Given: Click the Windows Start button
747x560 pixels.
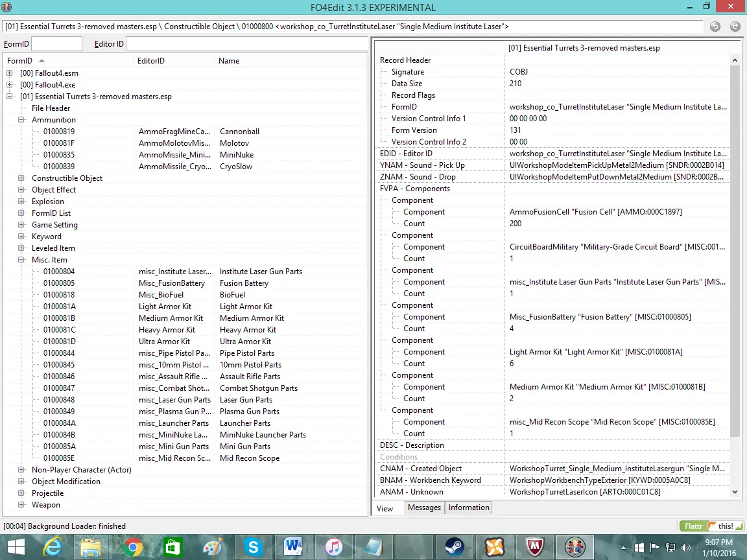Looking at the screenshot, I should coord(16,546).
